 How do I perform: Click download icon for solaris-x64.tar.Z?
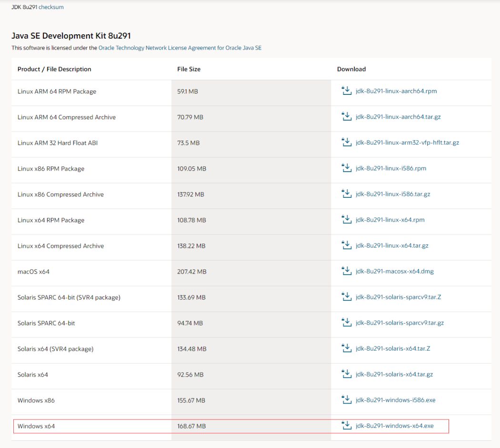[x=346, y=348]
